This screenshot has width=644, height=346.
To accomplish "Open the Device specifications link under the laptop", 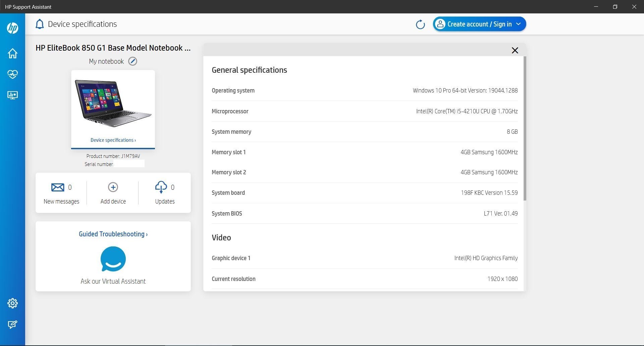I will pos(113,140).
